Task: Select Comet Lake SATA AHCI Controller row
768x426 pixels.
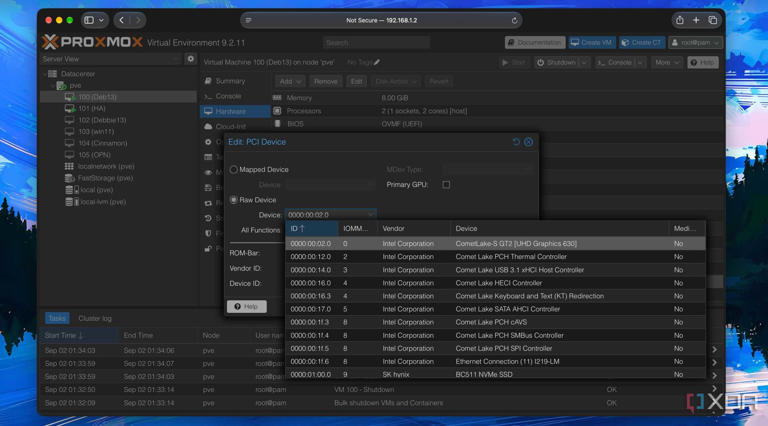Action: [x=495, y=309]
